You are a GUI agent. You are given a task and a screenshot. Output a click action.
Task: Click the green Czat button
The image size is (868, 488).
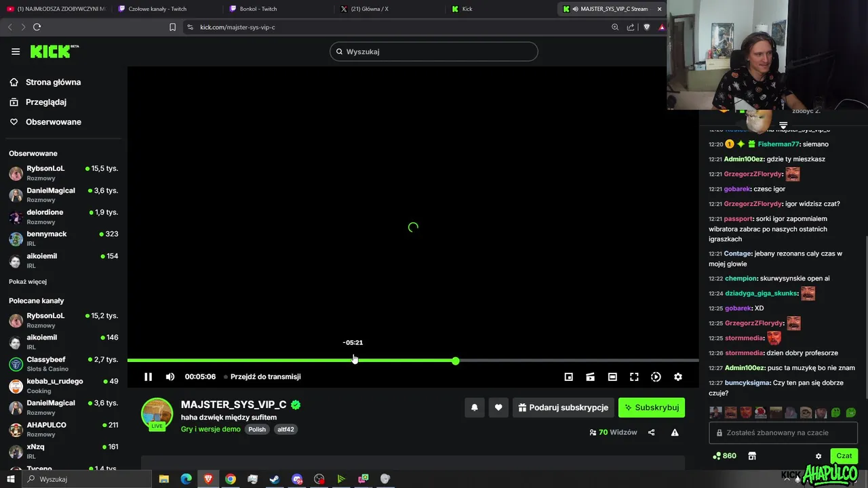(x=844, y=456)
